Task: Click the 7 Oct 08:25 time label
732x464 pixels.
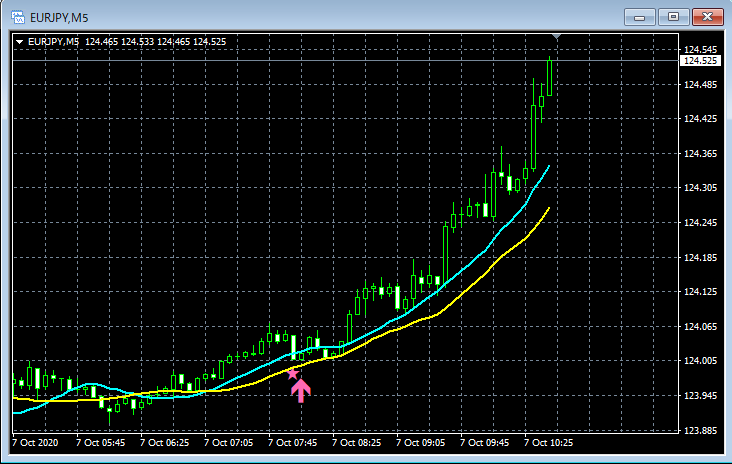Action: click(356, 443)
